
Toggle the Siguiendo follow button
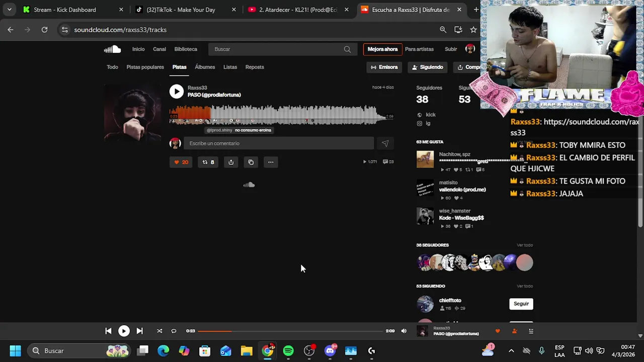coord(427,67)
